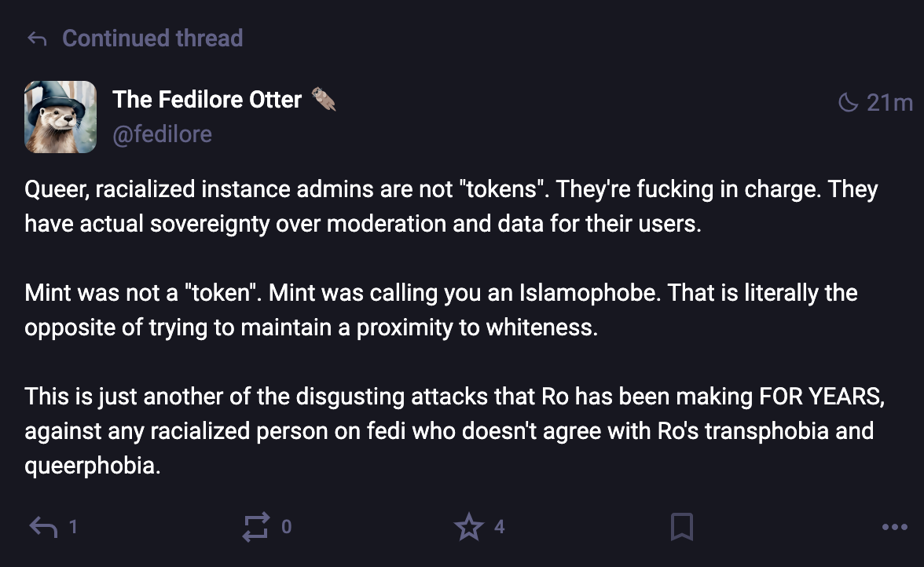Open the 21m timestamp permalink

click(x=889, y=103)
